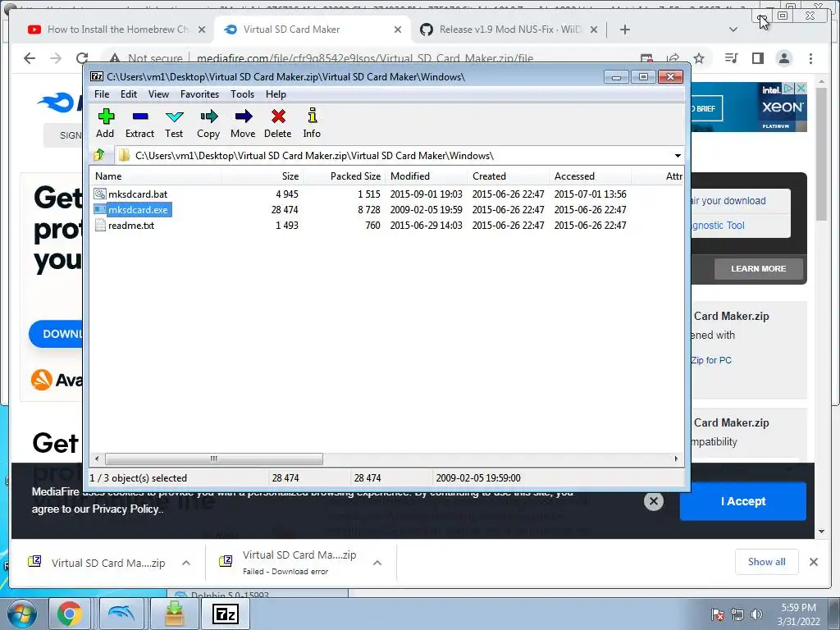Sort by the Created column
This screenshot has width=840, height=630.
coord(508,176)
